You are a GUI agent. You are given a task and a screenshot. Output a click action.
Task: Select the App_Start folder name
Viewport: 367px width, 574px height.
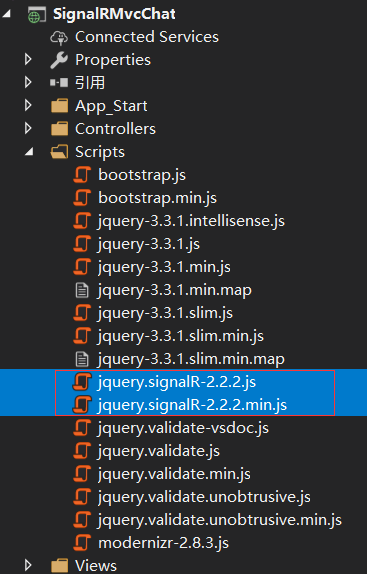[111, 106]
